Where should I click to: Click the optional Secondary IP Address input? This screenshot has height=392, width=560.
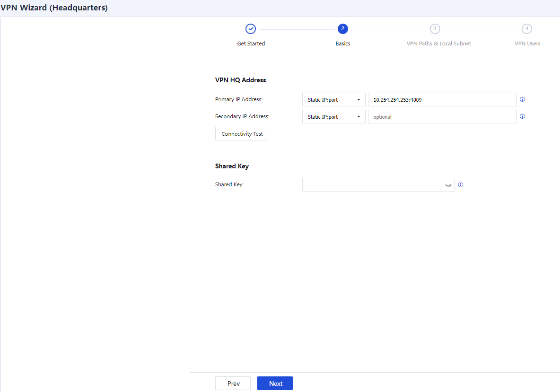442,117
